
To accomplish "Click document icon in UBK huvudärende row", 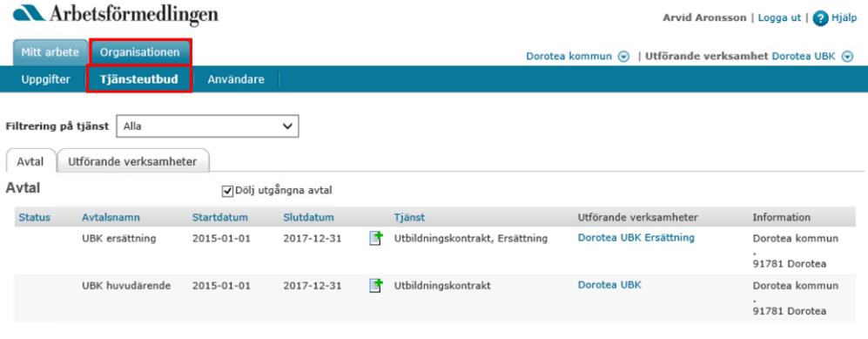I will coord(376,286).
